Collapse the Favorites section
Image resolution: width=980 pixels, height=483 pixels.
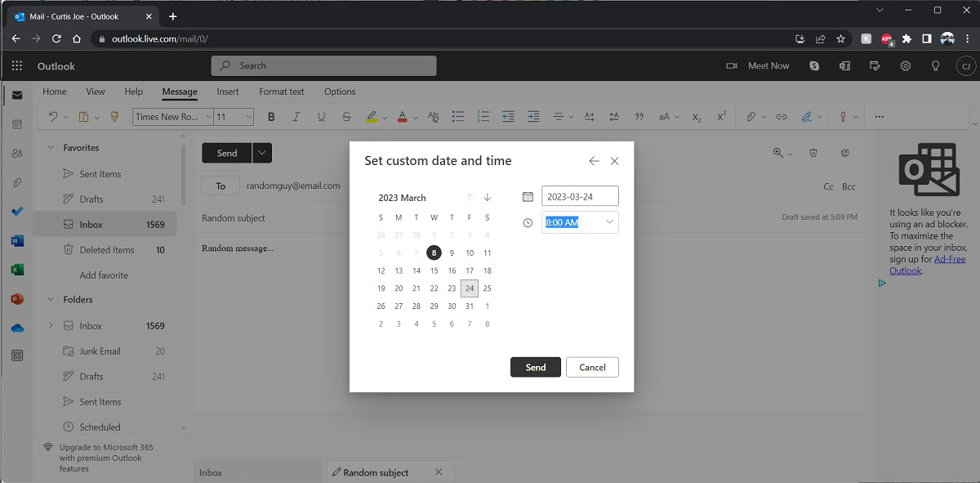click(49, 148)
